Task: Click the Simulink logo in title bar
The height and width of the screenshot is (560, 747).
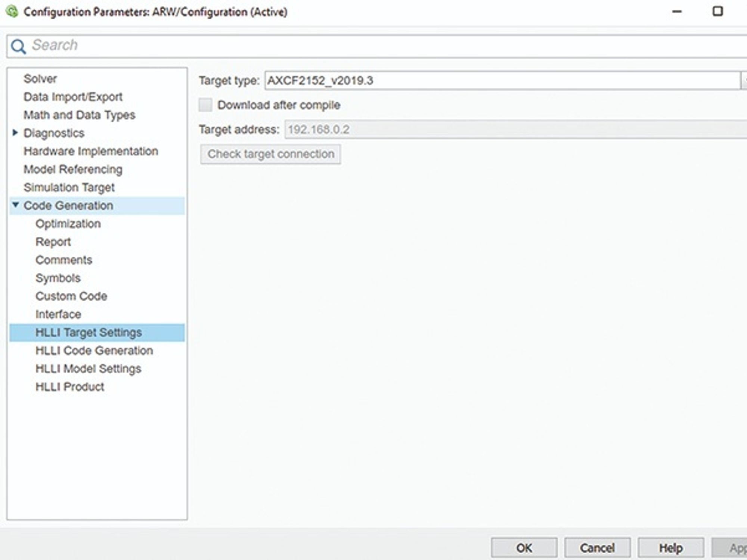Action: [12, 12]
